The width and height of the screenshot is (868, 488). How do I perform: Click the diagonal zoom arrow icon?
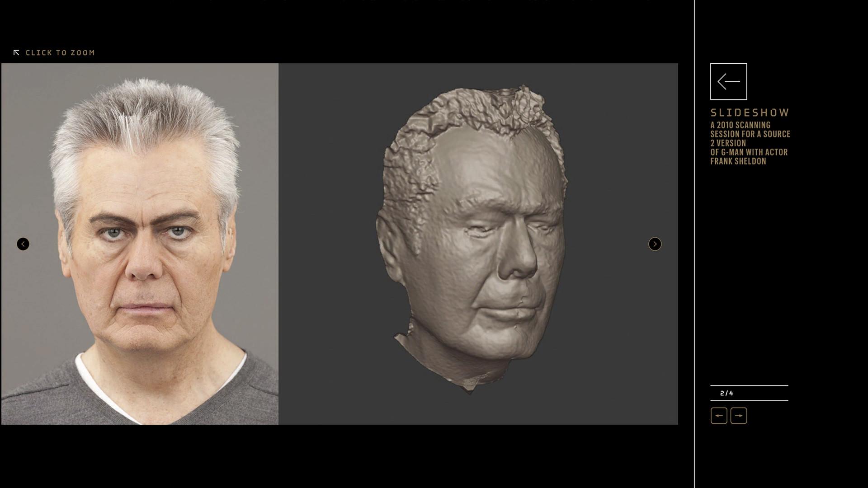point(16,53)
